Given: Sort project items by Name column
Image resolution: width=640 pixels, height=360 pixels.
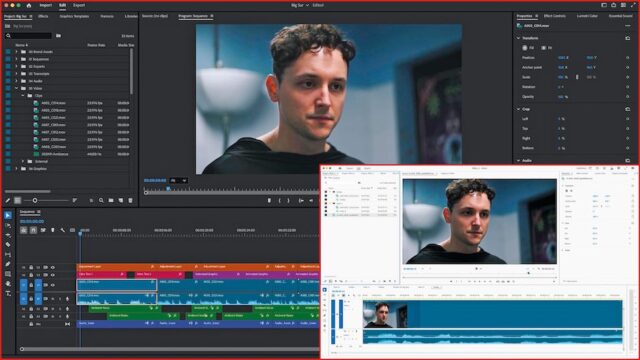Looking at the screenshot, I should (21, 45).
